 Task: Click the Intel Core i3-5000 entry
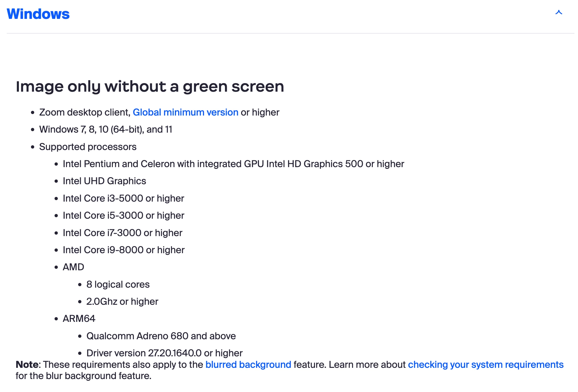pyautogui.click(x=123, y=198)
